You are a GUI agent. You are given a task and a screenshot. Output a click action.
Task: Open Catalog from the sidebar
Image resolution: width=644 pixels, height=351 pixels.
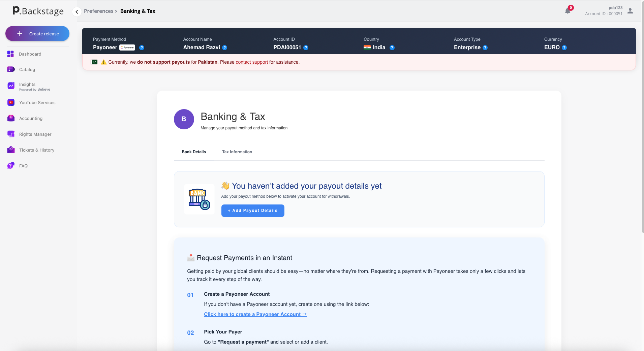(27, 69)
